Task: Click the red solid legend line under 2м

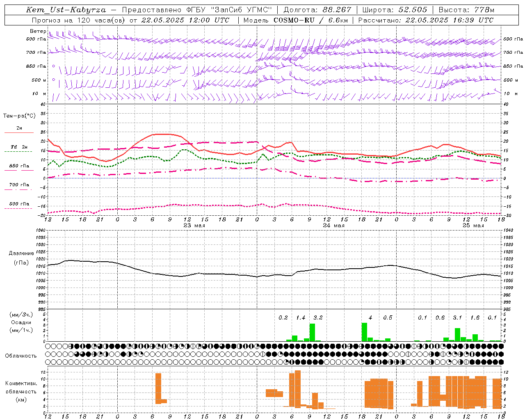Action: (x=19, y=132)
